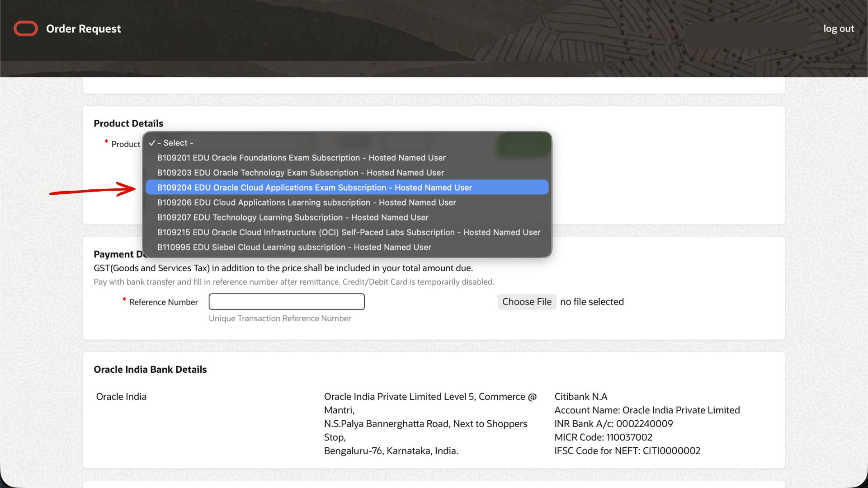Click the required asterisk beside Reference Number
Screen dimensions: 868x488
click(124, 300)
